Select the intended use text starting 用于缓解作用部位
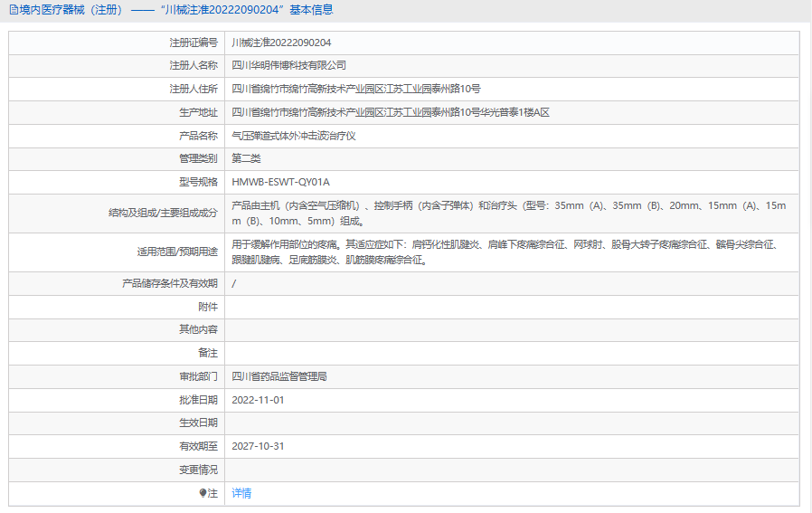The image size is (812, 513). [x=505, y=252]
